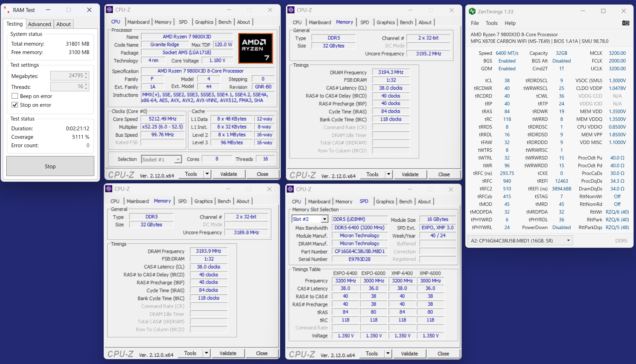Viewport: 636px width, 364px height.
Task: Click the Validate button in the CPU-Z SPD window
Action: [x=409, y=353]
